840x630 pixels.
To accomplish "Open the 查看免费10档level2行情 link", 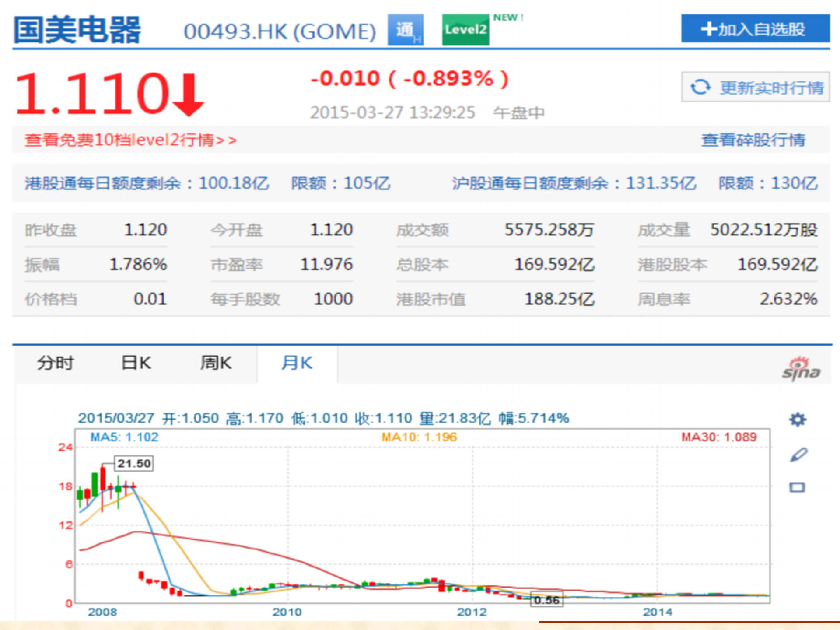I will click(130, 140).
